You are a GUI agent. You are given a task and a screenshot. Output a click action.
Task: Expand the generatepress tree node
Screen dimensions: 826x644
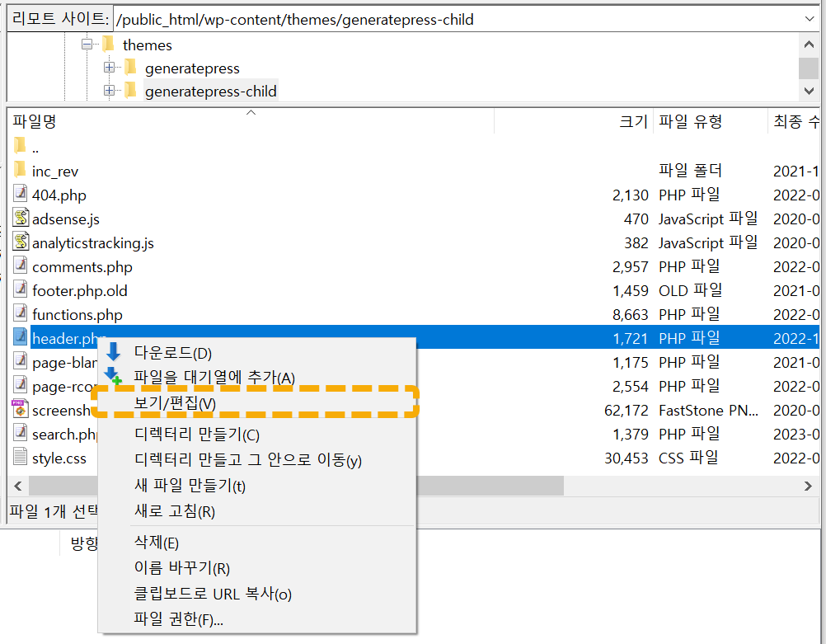pyautogui.click(x=108, y=68)
